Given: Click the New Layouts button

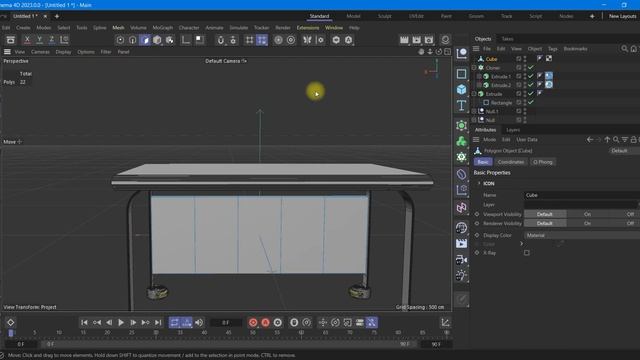Looking at the screenshot, I should pos(622,16).
